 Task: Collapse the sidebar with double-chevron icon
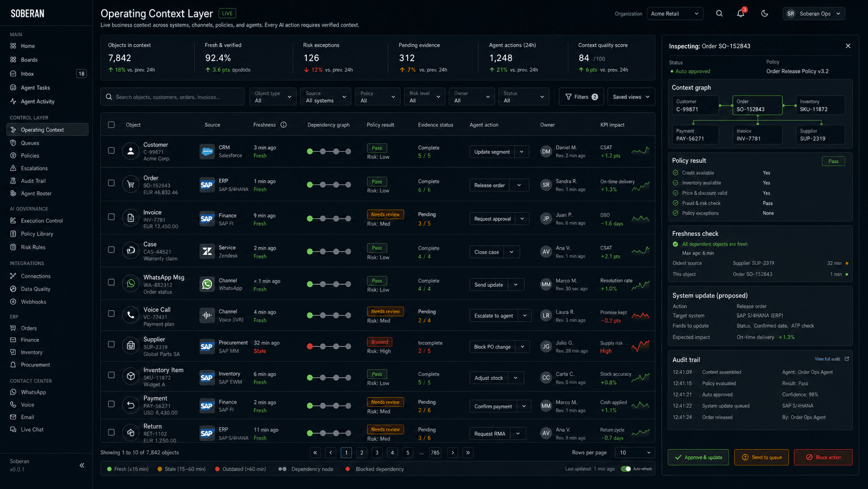(x=82, y=465)
